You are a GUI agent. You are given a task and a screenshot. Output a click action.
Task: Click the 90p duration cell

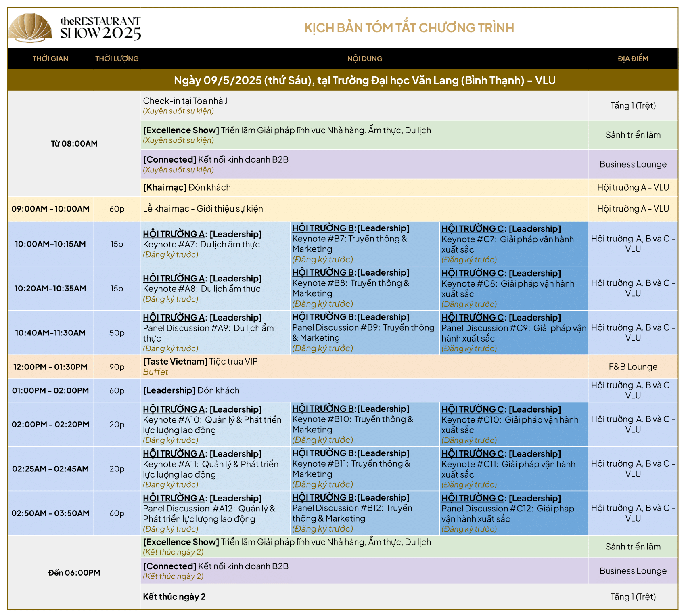117,367
